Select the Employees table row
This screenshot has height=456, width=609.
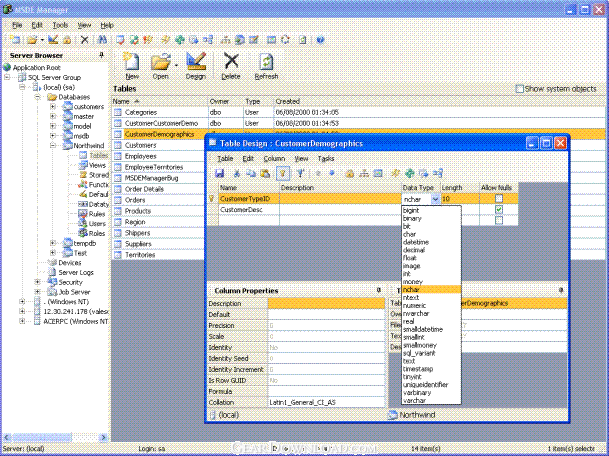[x=141, y=156]
